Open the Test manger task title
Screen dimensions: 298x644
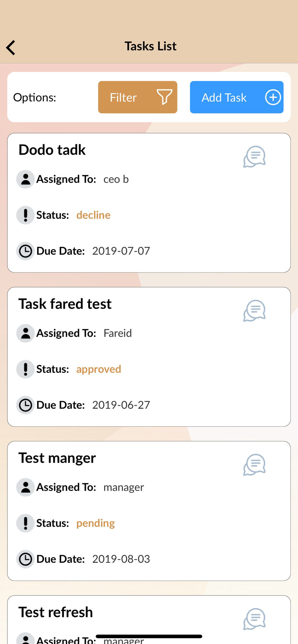pyautogui.click(x=57, y=458)
